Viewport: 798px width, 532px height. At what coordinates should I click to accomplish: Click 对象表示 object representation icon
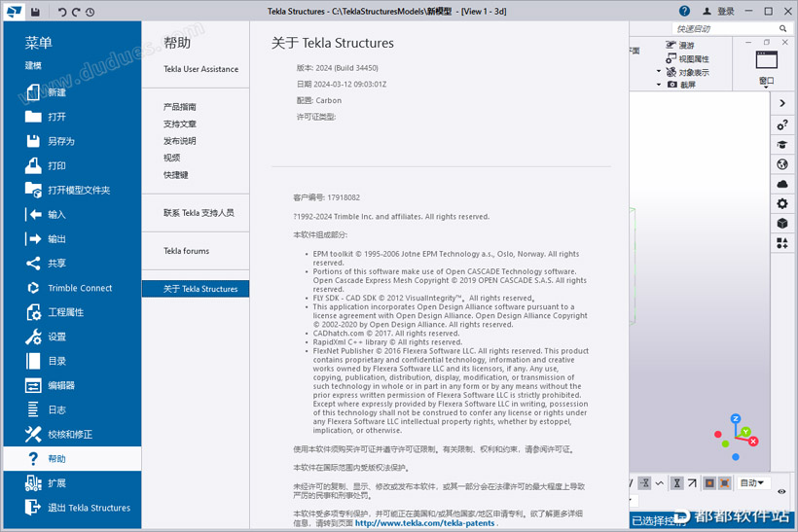coord(671,72)
